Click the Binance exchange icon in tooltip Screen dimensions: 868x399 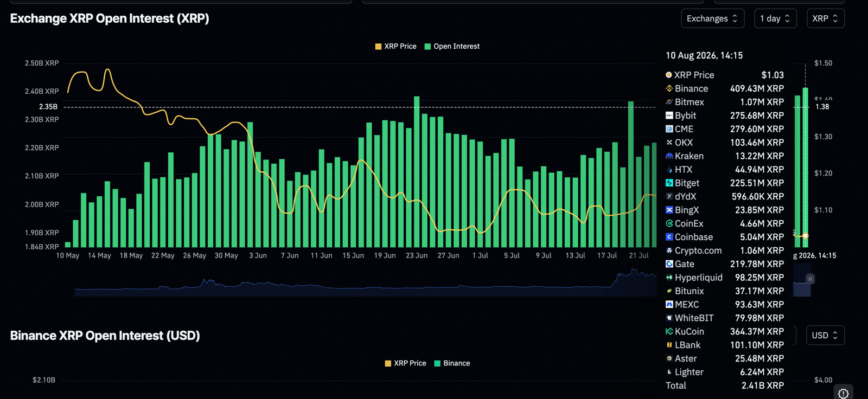point(669,88)
